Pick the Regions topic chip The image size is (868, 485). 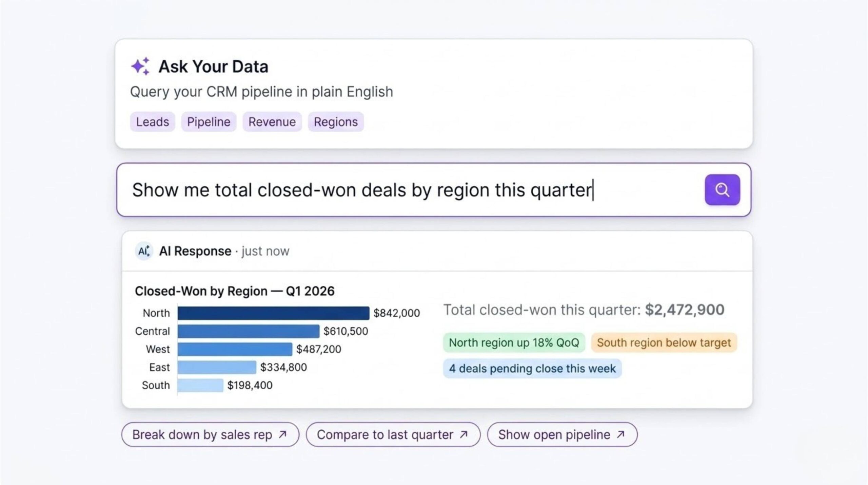click(336, 122)
